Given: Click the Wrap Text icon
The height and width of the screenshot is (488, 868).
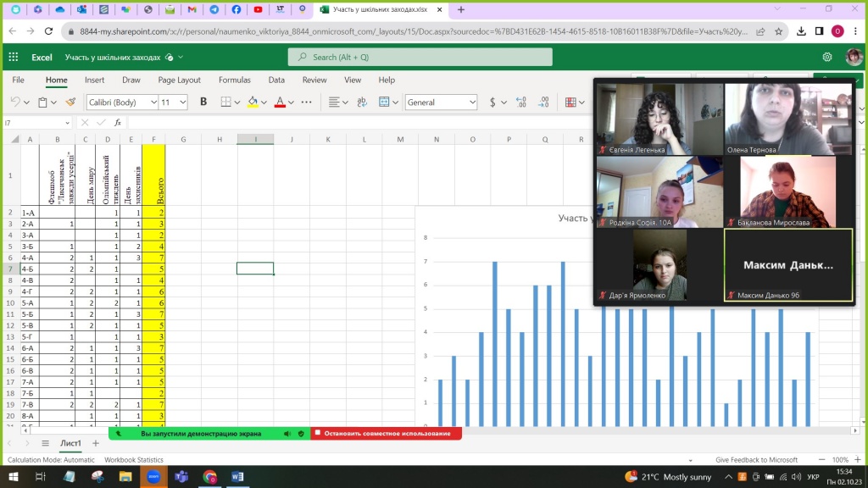Looking at the screenshot, I should [363, 102].
